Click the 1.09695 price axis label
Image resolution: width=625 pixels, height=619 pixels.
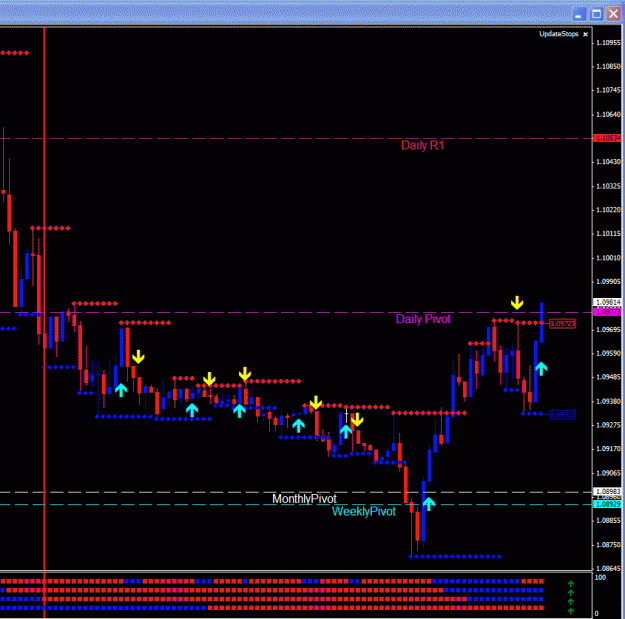608,330
